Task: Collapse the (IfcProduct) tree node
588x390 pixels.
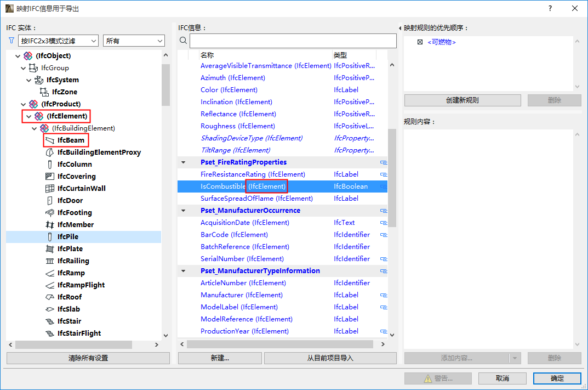Action: (23, 104)
